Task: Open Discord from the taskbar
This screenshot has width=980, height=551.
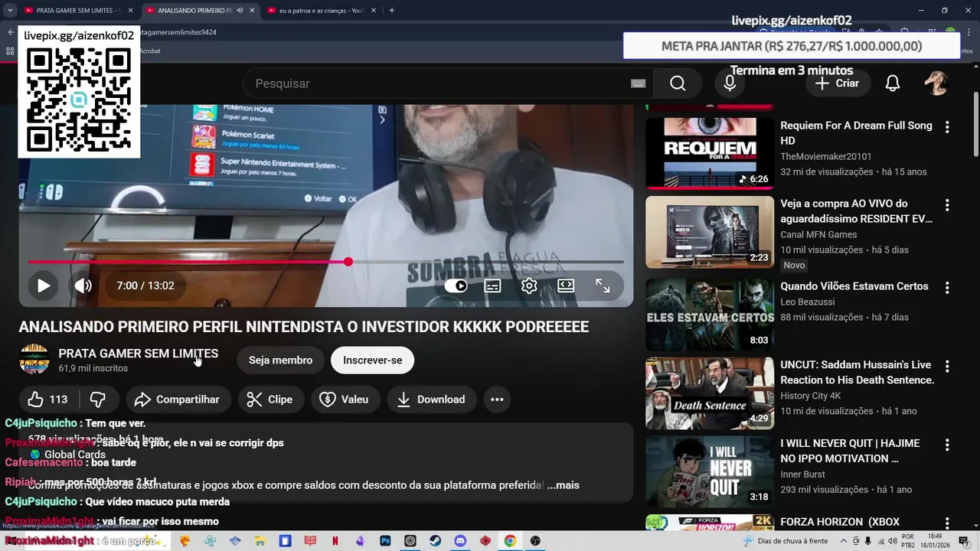Action: pyautogui.click(x=460, y=541)
